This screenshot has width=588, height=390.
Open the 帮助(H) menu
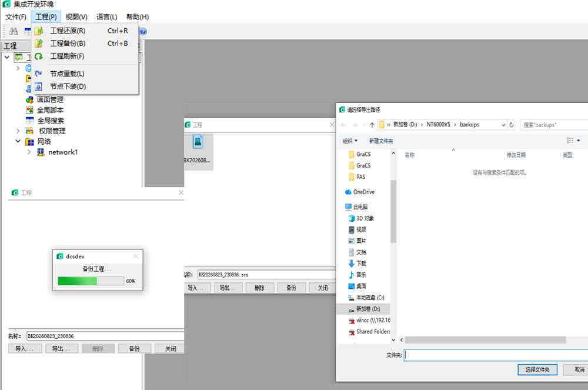tap(137, 17)
